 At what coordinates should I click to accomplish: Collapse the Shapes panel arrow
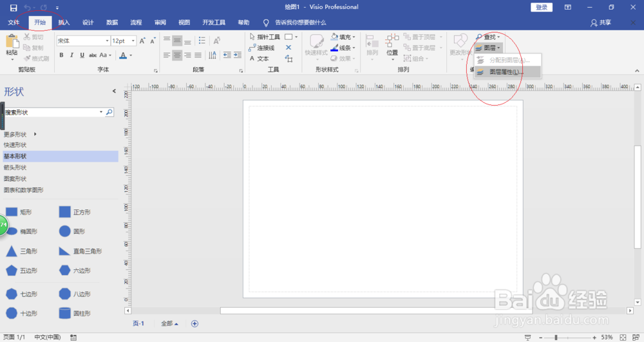click(114, 91)
